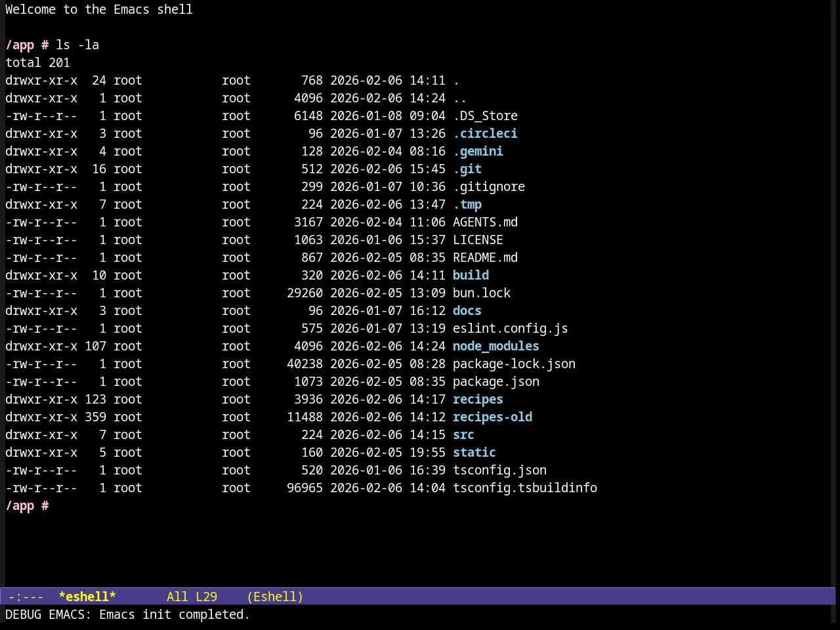Viewport: 840px width, 630px height.
Task: Click the size value 40238
Action: pyautogui.click(x=304, y=364)
